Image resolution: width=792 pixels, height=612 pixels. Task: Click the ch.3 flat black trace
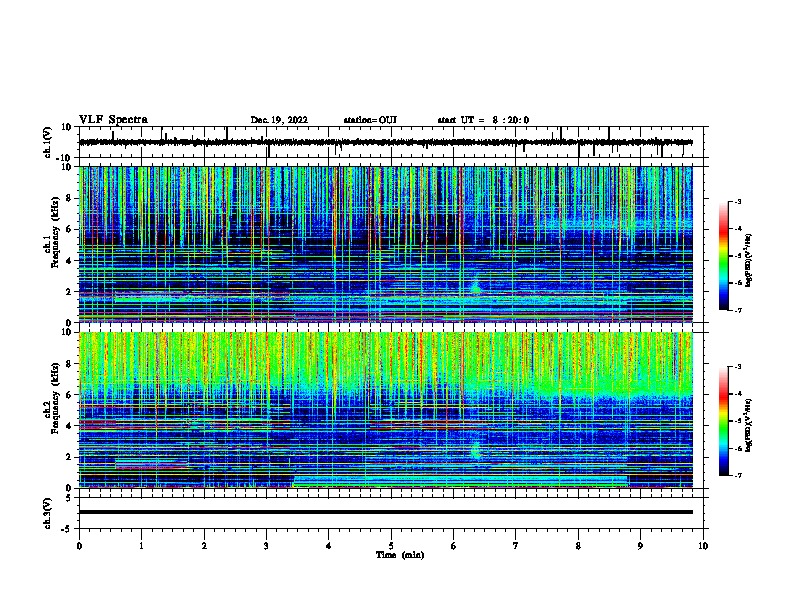coord(385,512)
